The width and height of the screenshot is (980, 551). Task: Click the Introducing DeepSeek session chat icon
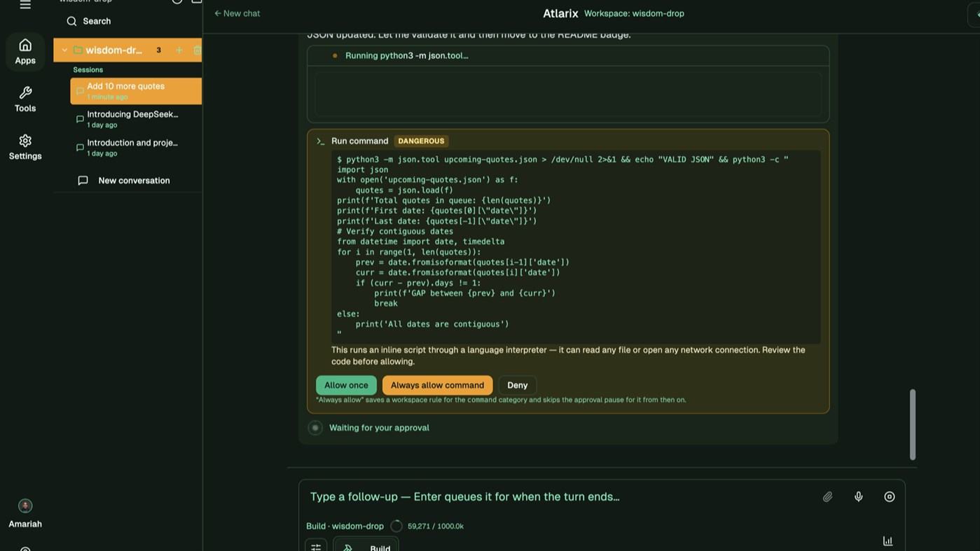(x=80, y=119)
